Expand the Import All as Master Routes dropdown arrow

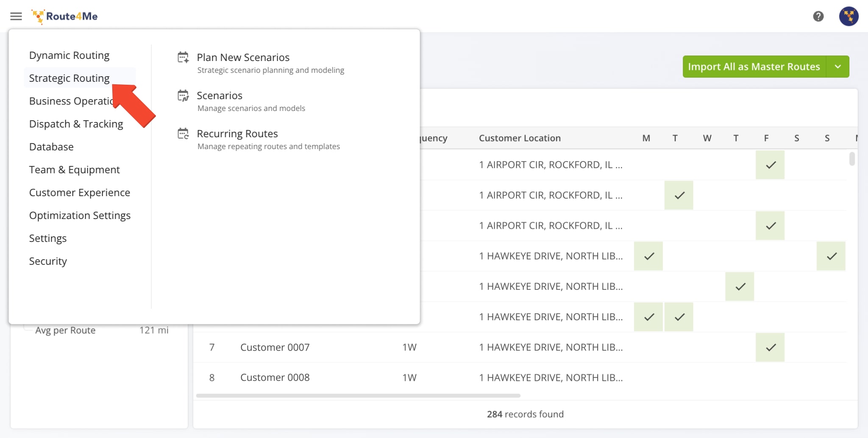pyautogui.click(x=837, y=67)
